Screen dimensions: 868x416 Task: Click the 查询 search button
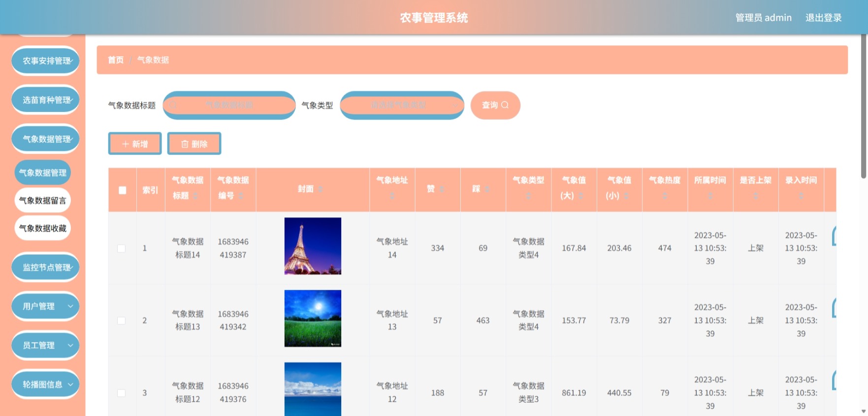point(495,105)
